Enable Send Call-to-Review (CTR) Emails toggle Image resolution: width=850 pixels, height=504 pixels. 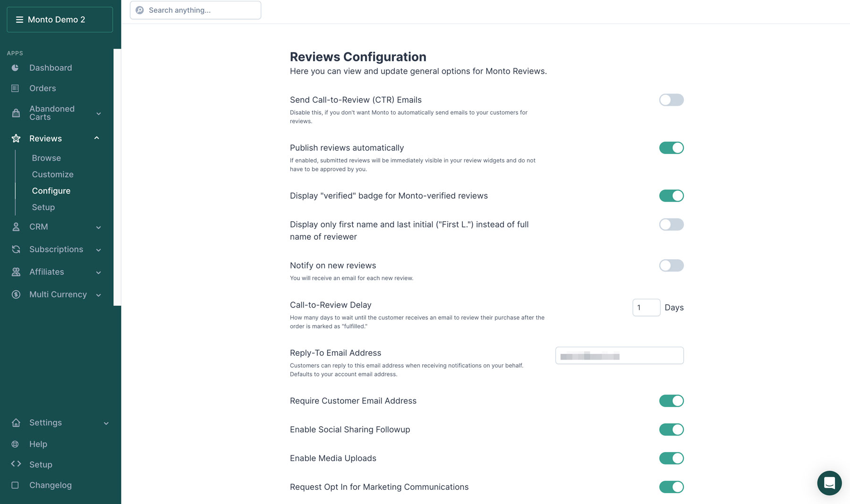point(671,100)
